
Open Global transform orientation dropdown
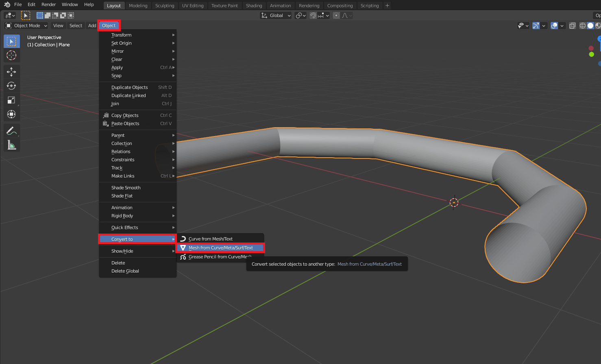tap(276, 15)
